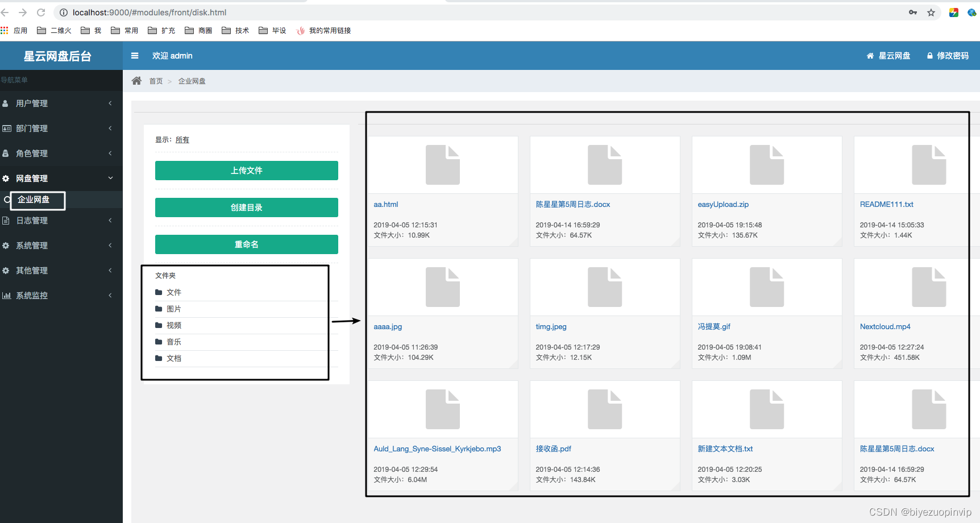The width and height of the screenshot is (980, 523).
Task: Click 修改密码 in the header
Action: tap(948, 56)
